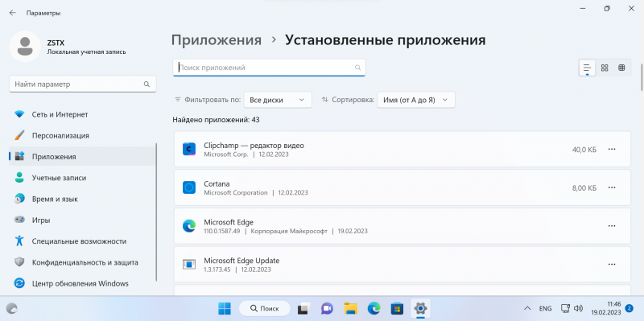Open Персонализация settings
This screenshot has height=321, width=644.
pyautogui.click(x=82, y=135)
